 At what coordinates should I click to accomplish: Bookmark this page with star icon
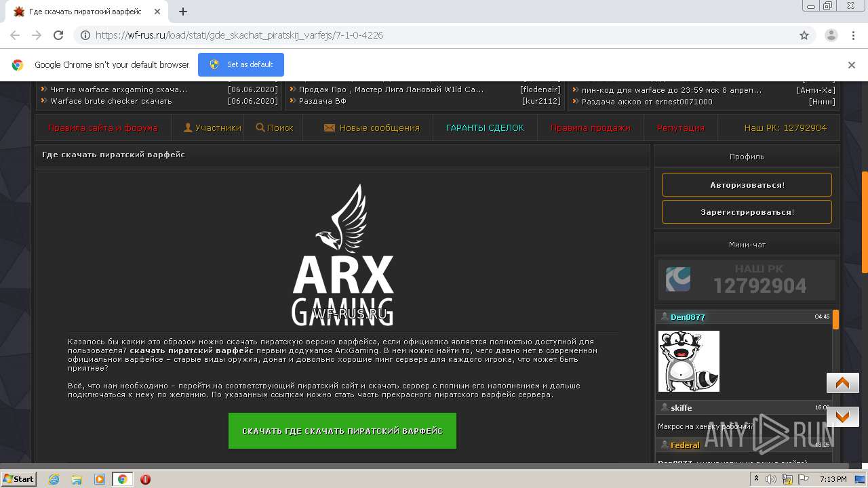[804, 35]
